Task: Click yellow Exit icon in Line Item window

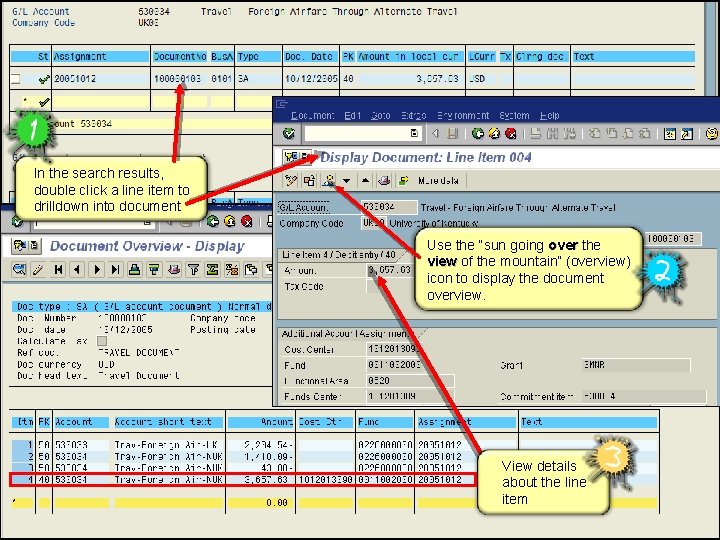Action: pyautogui.click(x=494, y=134)
